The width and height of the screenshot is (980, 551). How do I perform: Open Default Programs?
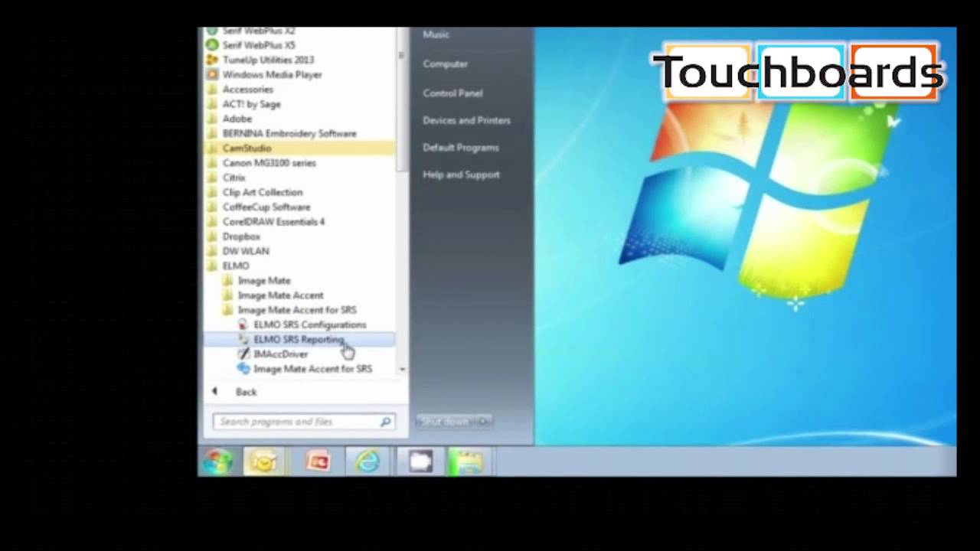tap(460, 147)
